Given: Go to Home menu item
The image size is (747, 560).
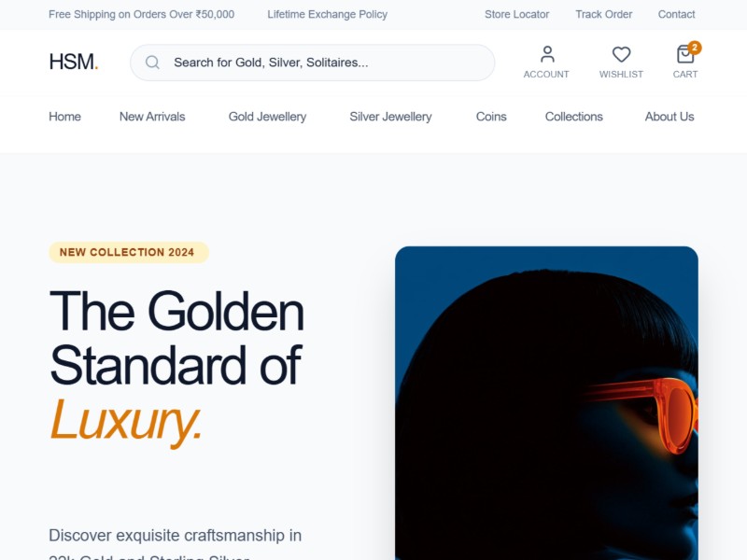Looking at the screenshot, I should coord(64,117).
